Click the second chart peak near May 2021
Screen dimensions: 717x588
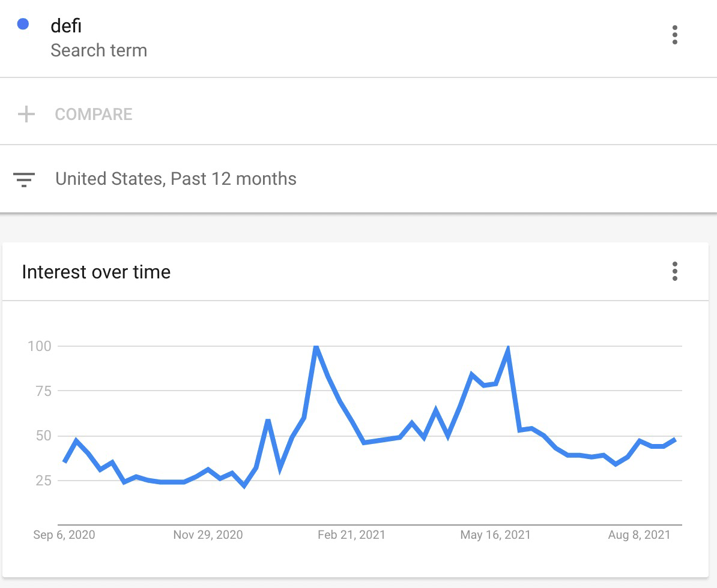tap(508, 349)
